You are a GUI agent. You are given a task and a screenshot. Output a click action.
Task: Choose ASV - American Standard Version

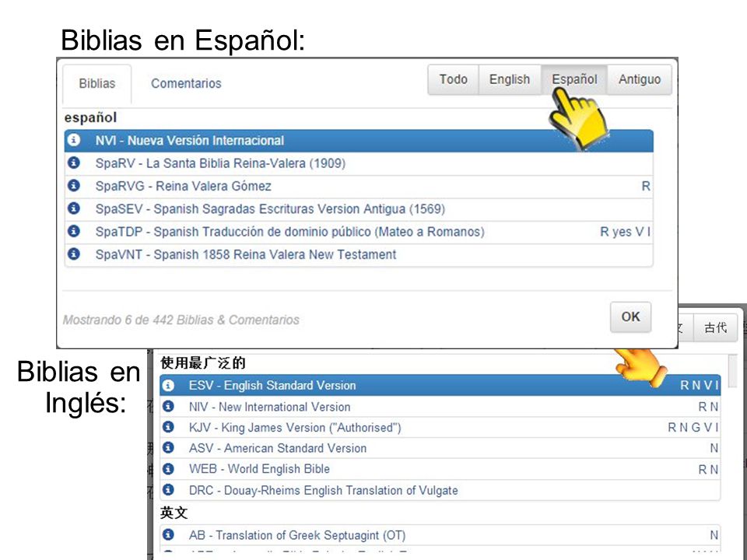(440, 448)
